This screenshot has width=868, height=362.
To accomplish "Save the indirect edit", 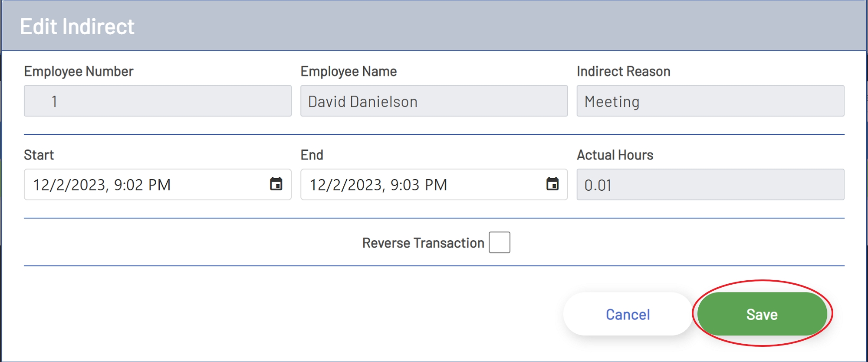I will click(762, 314).
